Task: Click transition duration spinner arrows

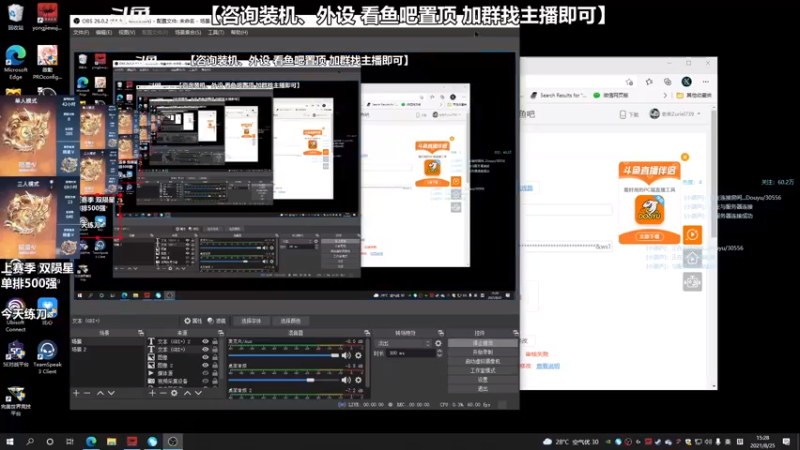Action: click(x=439, y=353)
